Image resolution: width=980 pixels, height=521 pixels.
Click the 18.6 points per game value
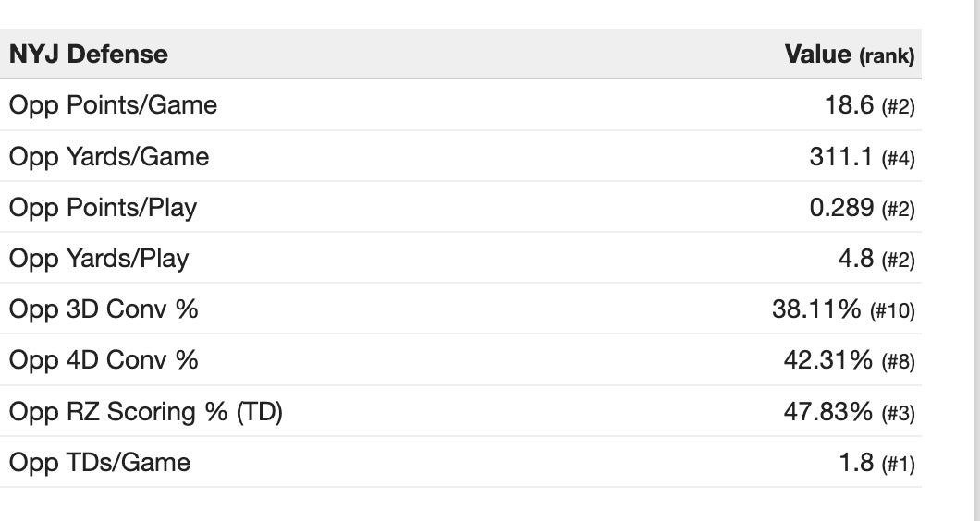pyautogui.click(x=849, y=105)
